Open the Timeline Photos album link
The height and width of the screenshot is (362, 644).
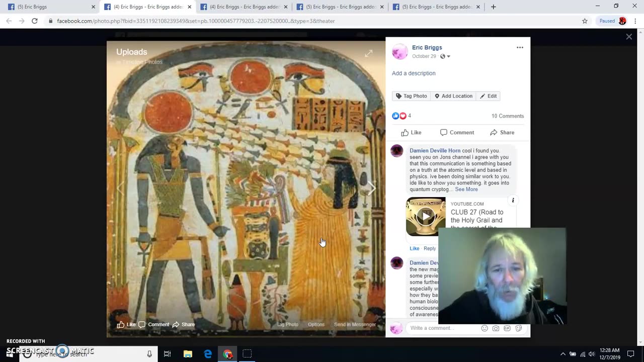coord(142,62)
